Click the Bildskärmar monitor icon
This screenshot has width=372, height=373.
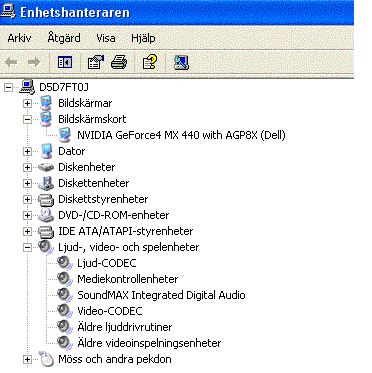pos(46,103)
